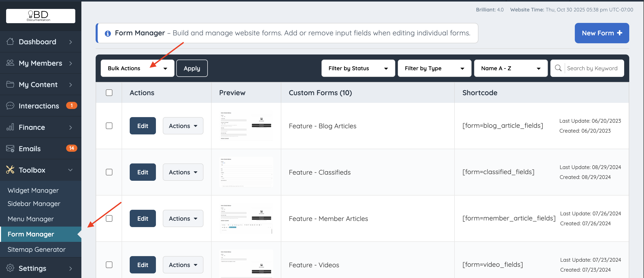The image size is (644, 278).
Task: Click the Toolbox wrench icon
Action: (x=10, y=170)
